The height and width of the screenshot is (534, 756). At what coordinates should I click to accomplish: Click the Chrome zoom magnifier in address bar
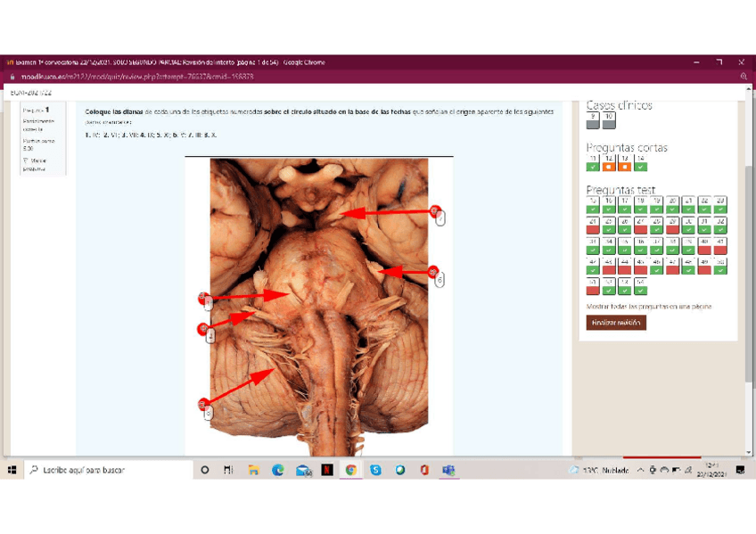[744, 78]
